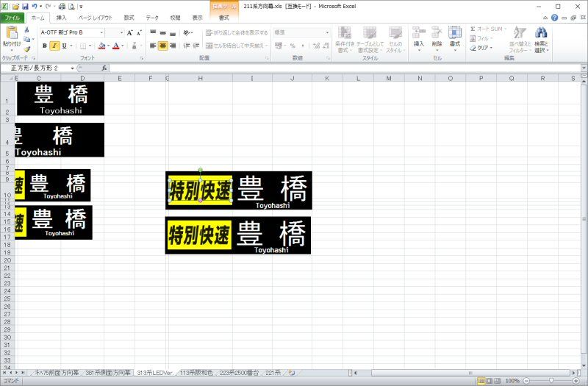Decrease font size with the small A icon

coord(139,33)
